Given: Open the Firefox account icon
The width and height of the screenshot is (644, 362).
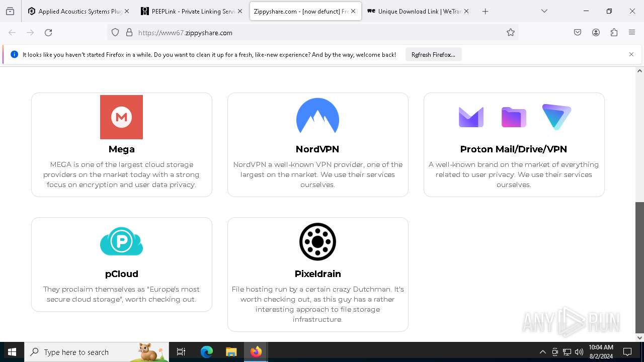Looking at the screenshot, I should click(x=596, y=33).
